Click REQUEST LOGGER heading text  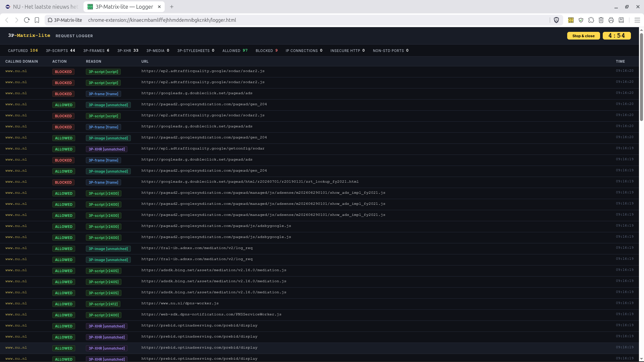pyautogui.click(x=74, y=36)
